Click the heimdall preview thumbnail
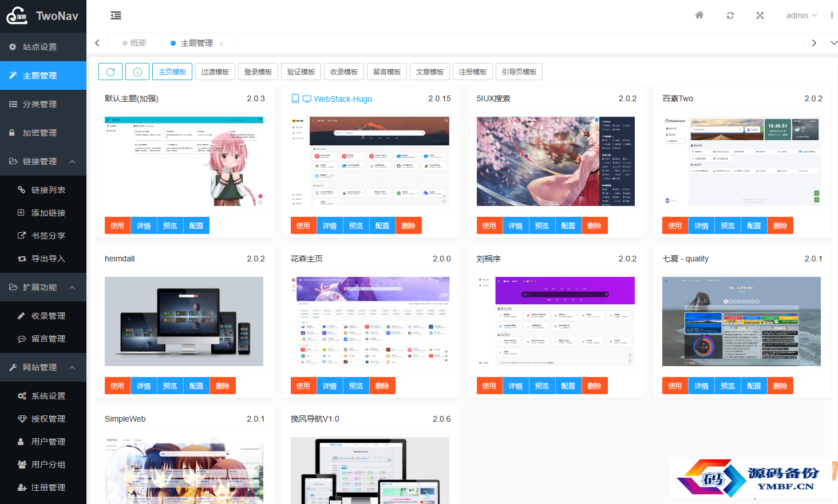Image resolution: width=838 pixels, height=504 pixels. [x=184, y=322]
